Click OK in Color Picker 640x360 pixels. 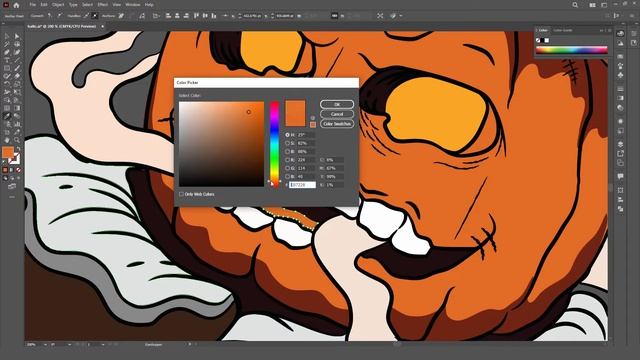click(337, 104)
